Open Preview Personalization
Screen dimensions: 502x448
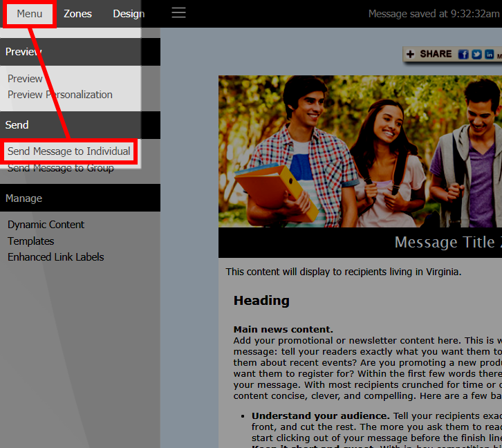coord(60,95)
